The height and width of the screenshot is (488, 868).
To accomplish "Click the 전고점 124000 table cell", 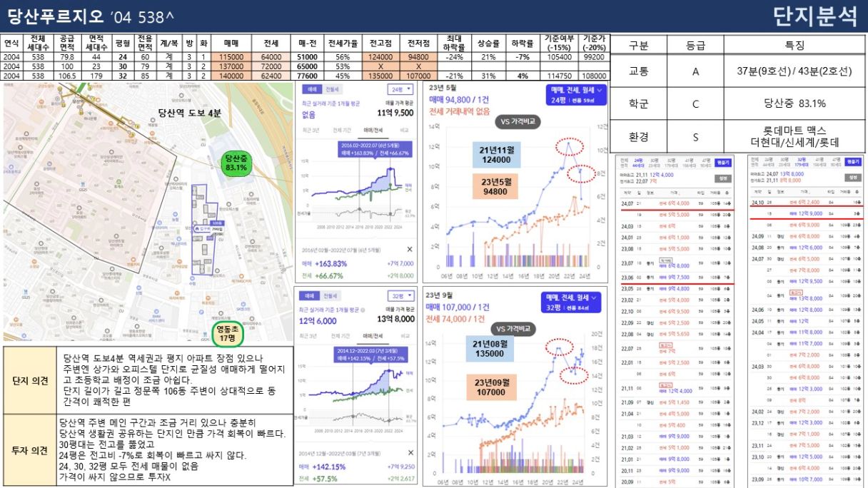I will tap(380, 56).
